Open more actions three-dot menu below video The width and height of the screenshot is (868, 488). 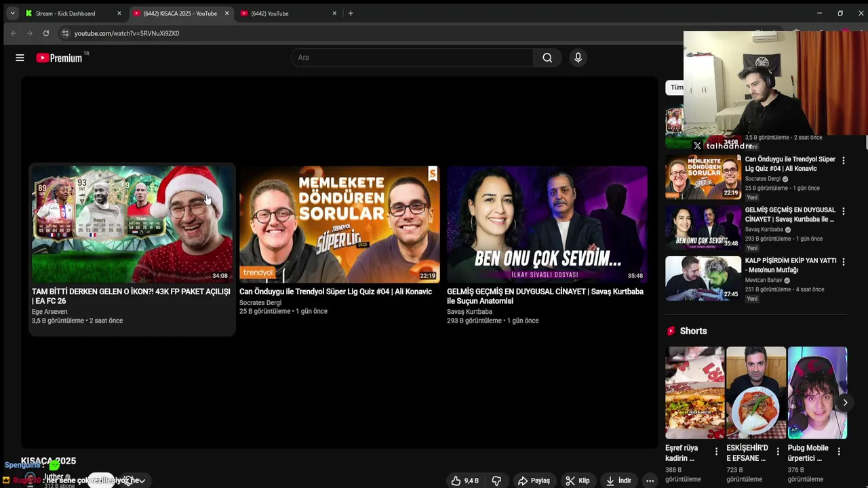(650, 481)
